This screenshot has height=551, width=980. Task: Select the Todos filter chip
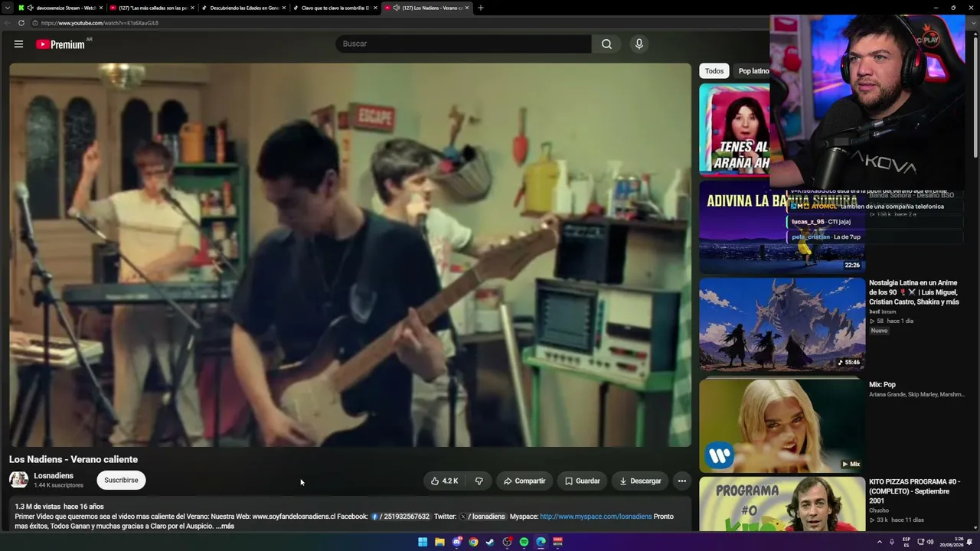pyautogui.click(x=714, y=71)
